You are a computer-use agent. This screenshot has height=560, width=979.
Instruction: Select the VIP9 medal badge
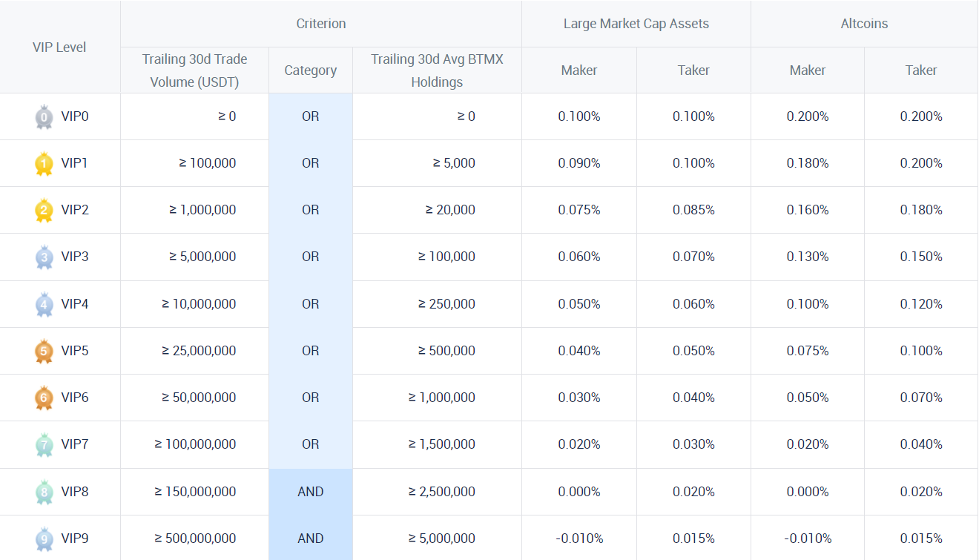point(44,539)
